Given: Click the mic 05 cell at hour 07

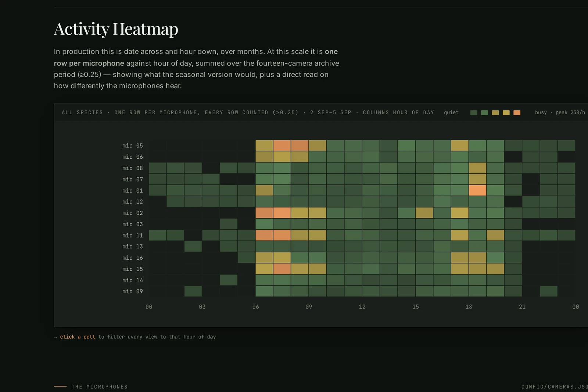Looking at the screenshot, I should [x=282, y=145].
